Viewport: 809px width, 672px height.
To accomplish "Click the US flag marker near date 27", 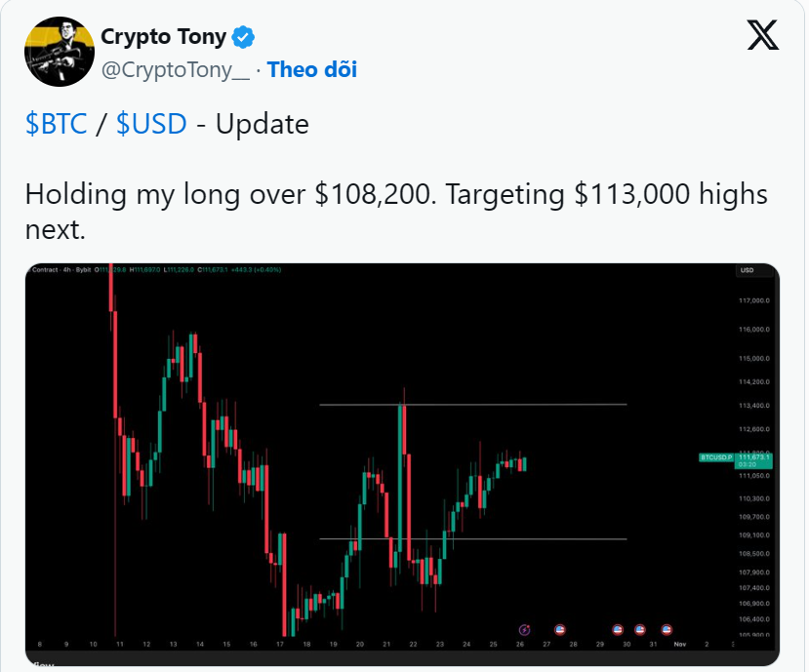I will pyautogui.click(x=560, y=630).
